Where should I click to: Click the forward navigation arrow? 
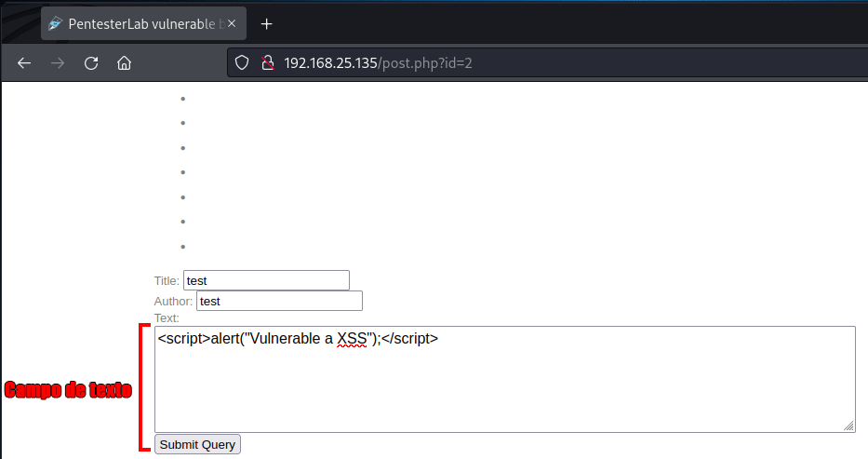pyautogui.click(x=58, y=63)
